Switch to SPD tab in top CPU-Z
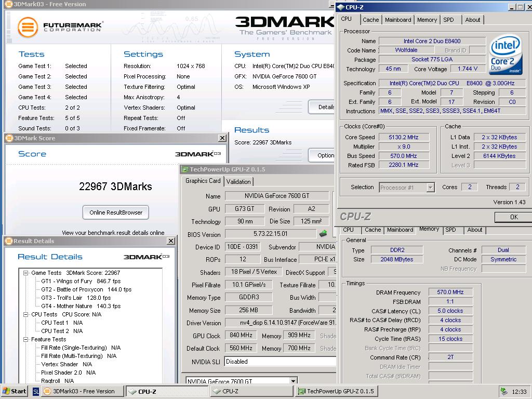 click(448, 20)
